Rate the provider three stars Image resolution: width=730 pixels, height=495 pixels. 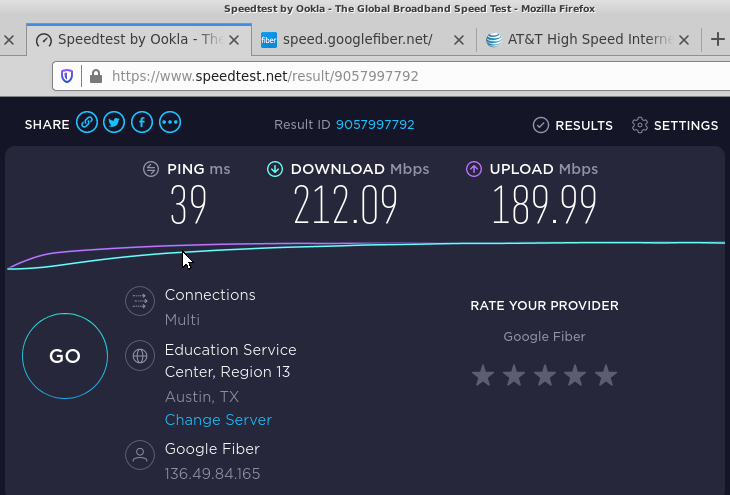tap(545, 375)
